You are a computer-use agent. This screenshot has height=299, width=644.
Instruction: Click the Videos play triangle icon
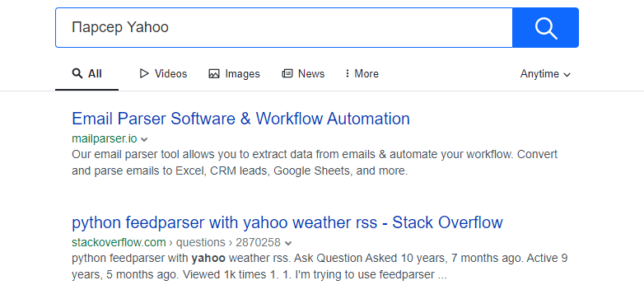144,73
